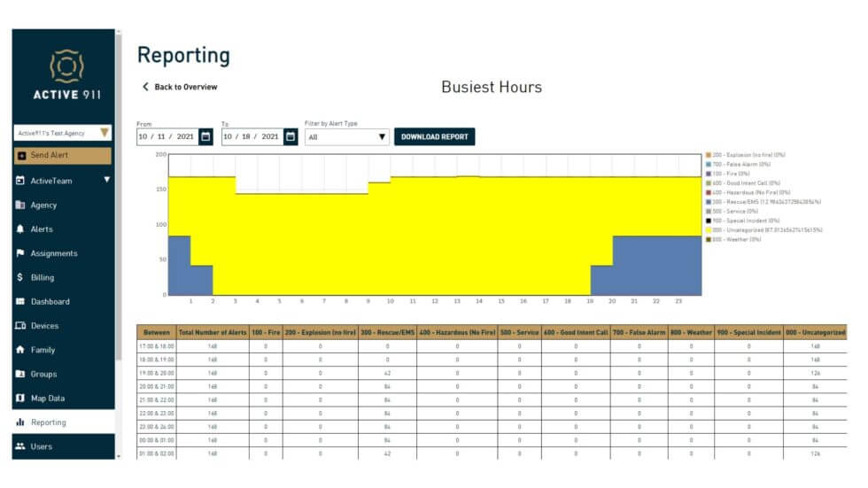Click the Back to Overview link
This screenshot has height=488, width=868.
180,87
